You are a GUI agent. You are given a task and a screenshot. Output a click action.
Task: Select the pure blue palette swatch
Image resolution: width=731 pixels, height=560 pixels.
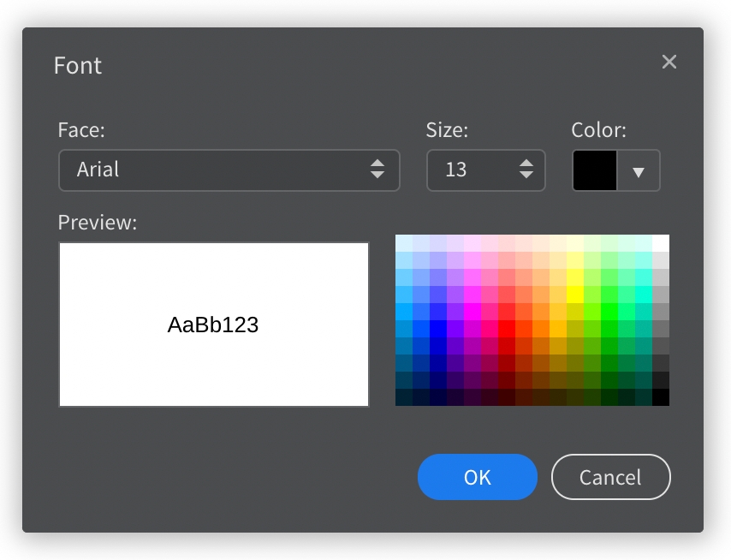click(x=438, y=329)
